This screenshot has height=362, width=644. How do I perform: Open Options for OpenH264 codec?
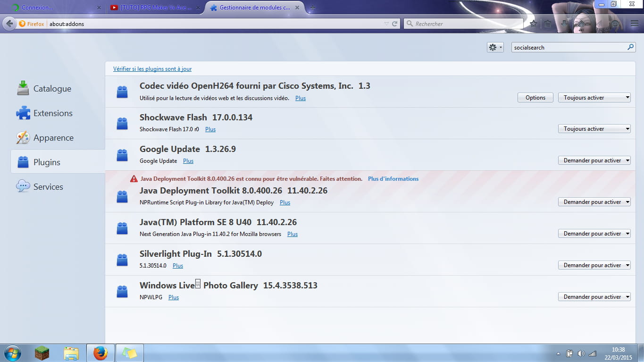[x=535, y=98]
